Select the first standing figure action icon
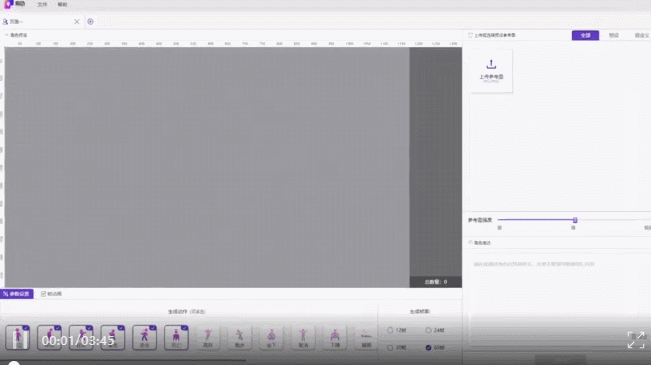Screen dimensions: 651x365 coord(17,337)
